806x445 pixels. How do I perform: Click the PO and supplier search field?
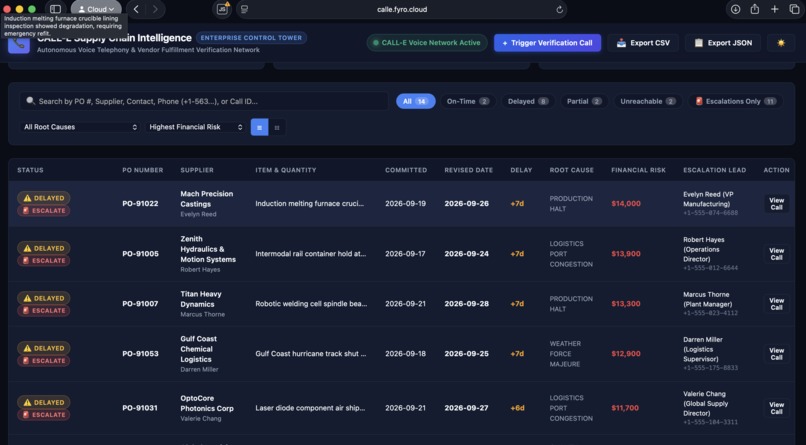204,101
